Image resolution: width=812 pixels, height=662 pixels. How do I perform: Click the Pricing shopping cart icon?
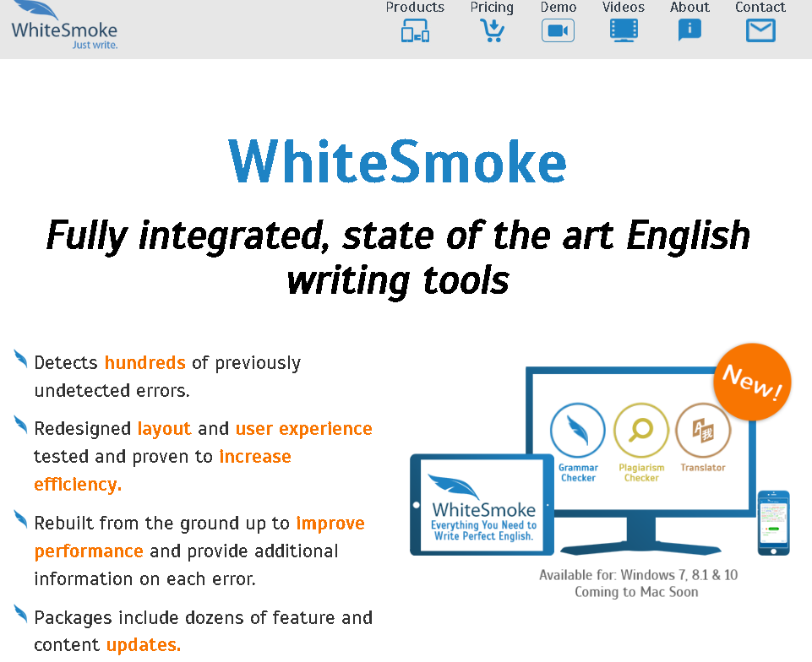point(492,30)
